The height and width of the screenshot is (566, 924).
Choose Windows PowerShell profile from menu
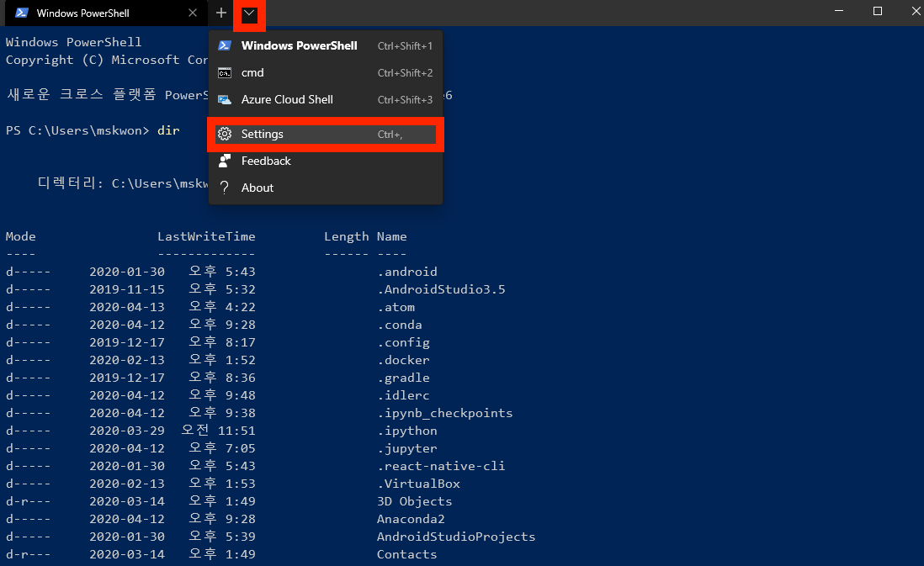(326, 46)
